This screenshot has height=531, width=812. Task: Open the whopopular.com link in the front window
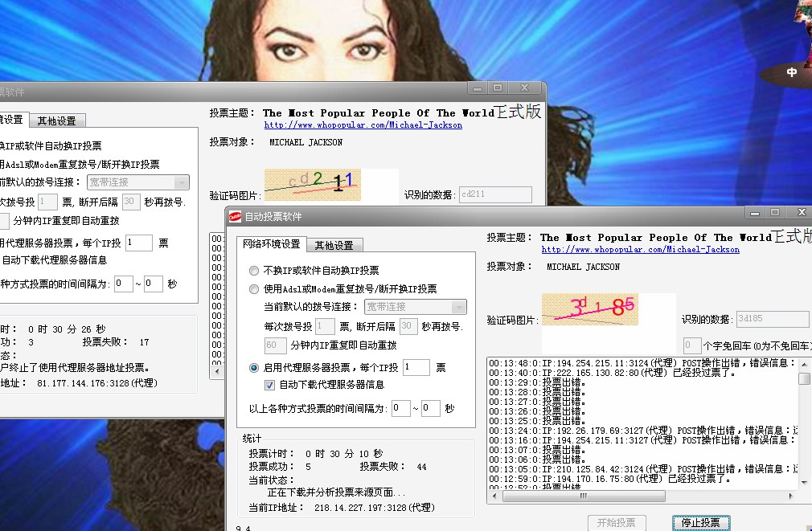(x=640, y=250)
